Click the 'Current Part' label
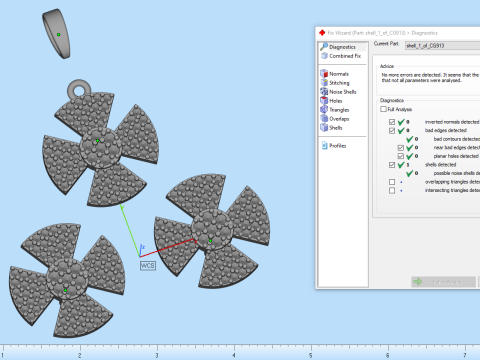Screen dimensions: 480x360 coord(386,44)
